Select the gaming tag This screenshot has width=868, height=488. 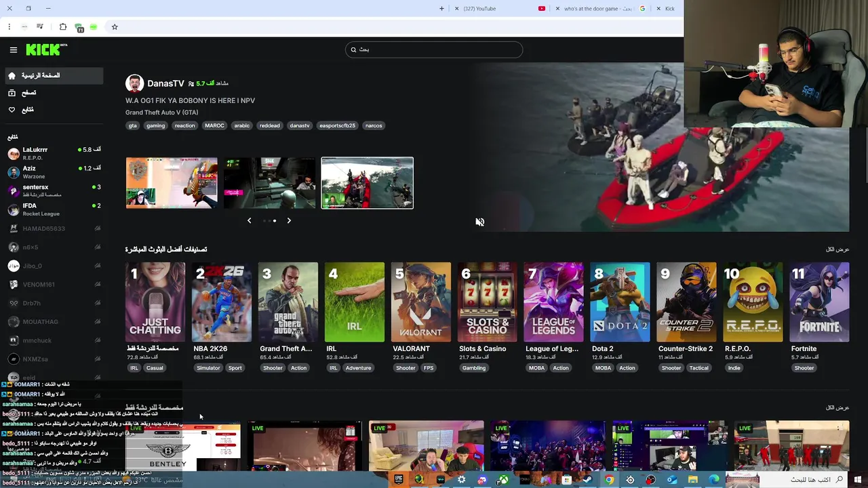(155, 125)
